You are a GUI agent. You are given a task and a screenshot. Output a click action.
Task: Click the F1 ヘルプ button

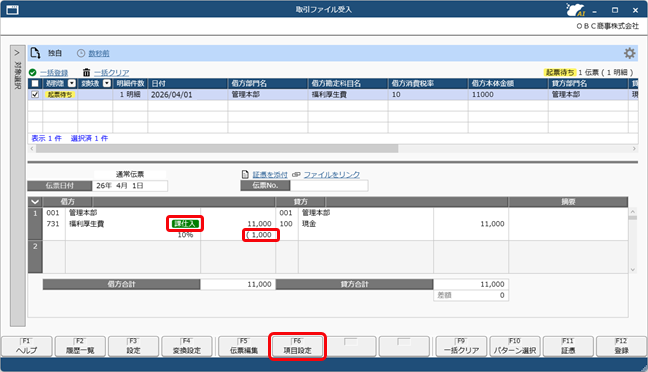coord(27,346)
